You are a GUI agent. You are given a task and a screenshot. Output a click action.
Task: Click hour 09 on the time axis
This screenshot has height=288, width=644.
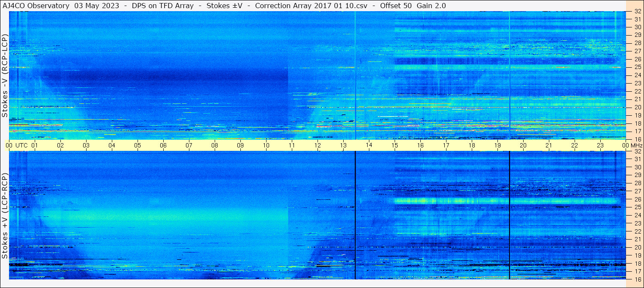click(240, 145)
